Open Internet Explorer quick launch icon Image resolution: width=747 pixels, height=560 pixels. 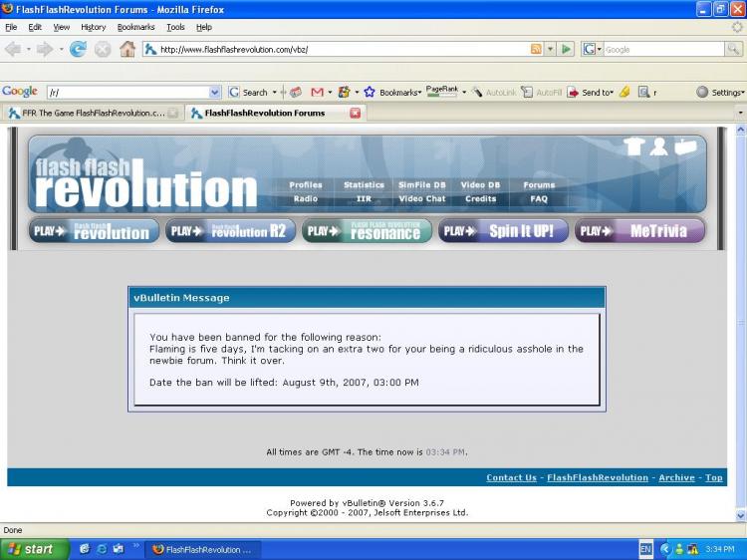coord(102,549)
